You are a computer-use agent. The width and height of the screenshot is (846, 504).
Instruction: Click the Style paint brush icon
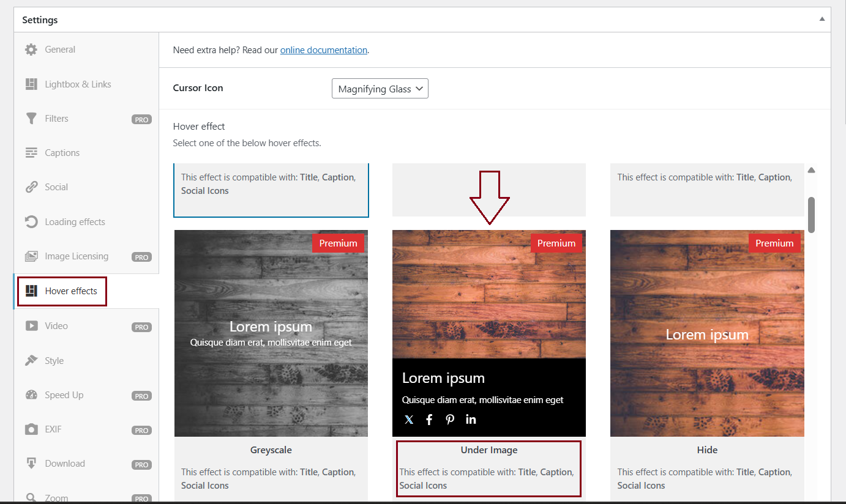(31, 360)
